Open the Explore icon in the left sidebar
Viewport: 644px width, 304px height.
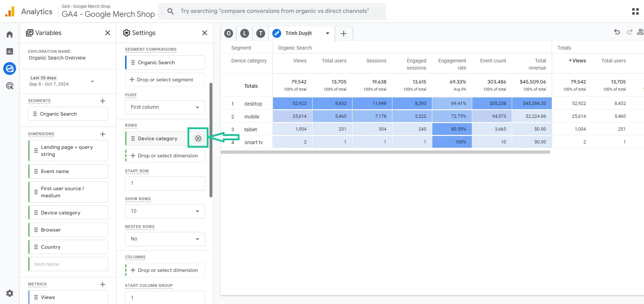pyautogui.click(x=10, y=68)
